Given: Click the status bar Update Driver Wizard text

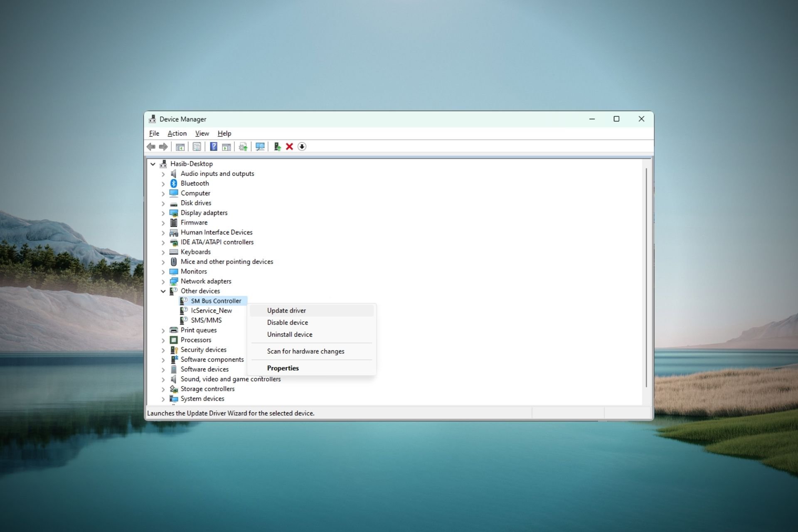Looking at the screenshot, I should click(231, 413).
